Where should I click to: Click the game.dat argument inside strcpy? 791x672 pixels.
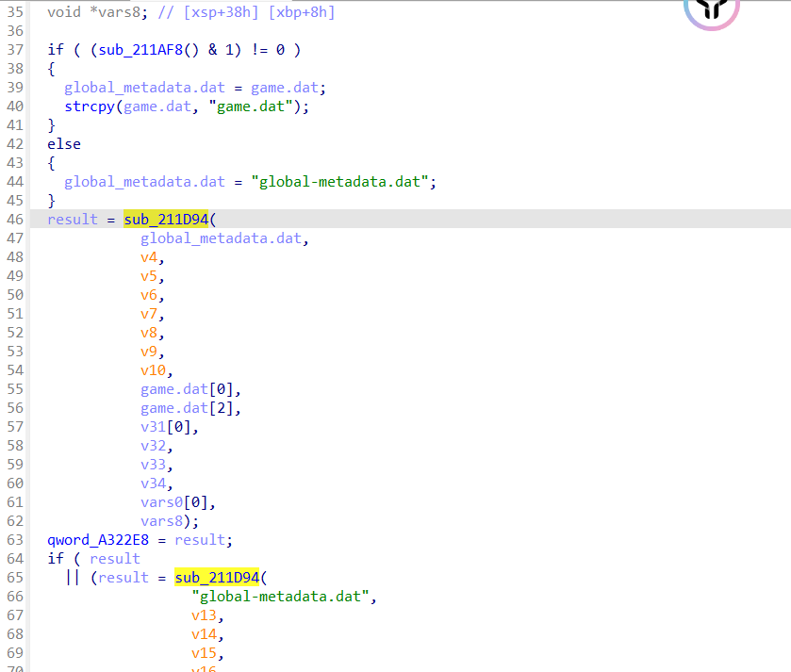(x=157, y=107)
